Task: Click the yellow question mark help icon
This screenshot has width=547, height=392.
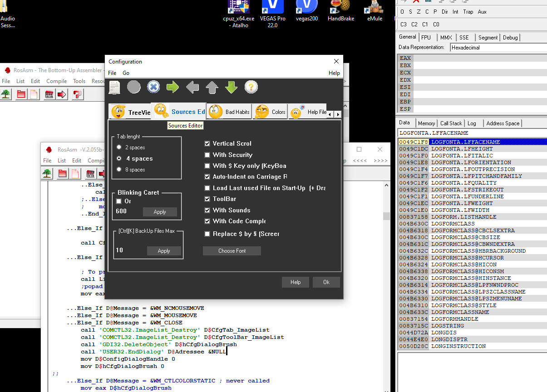Action: pyautogui.click(x=251, y=87)
